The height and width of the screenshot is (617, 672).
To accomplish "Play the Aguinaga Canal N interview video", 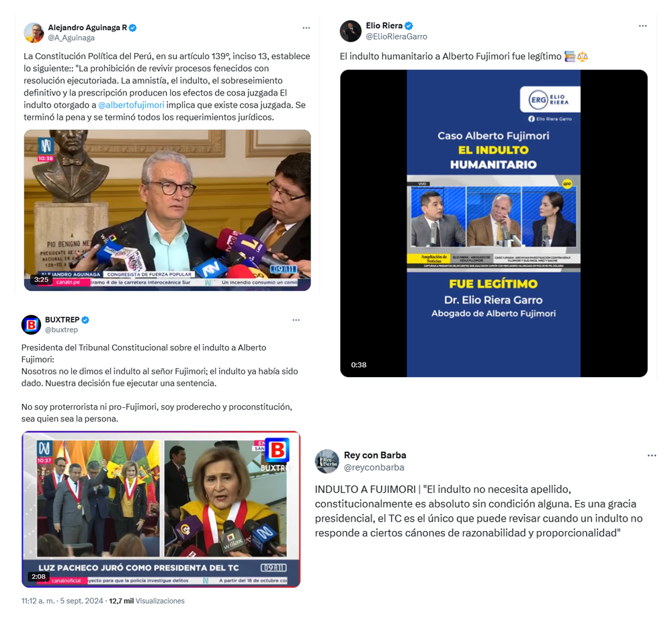I will 167,210.
